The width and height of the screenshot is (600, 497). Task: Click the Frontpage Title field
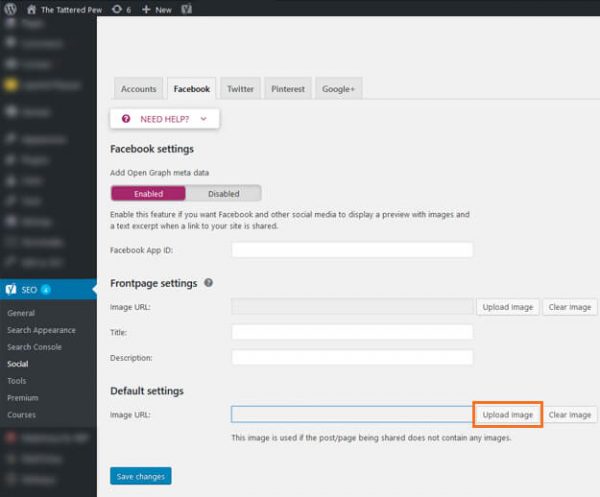(x=352, y=332)
